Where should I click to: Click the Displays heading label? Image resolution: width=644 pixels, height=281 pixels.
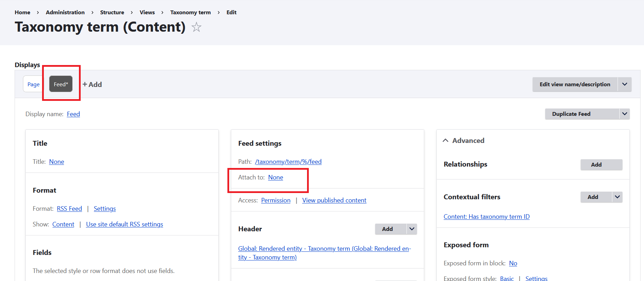tap(27, 65)
